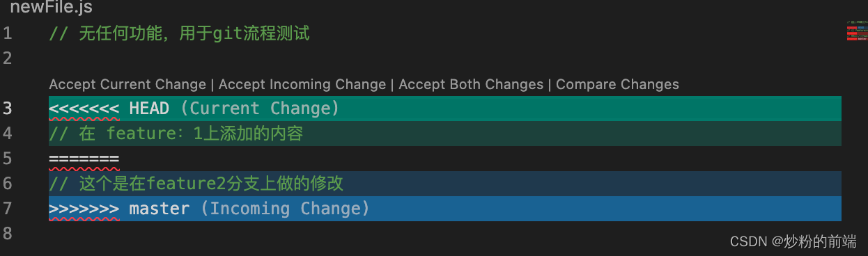The height and width of the screenshot is (256, 868).
Task: Click the git流程测试 comment on line 1
Action: pyautogui.click(x=179, y=33)
